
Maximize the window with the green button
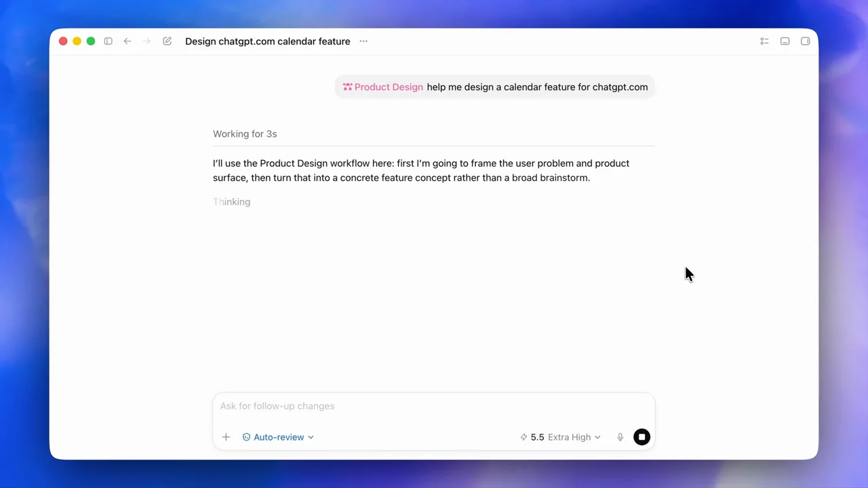(x=91, y=41)
